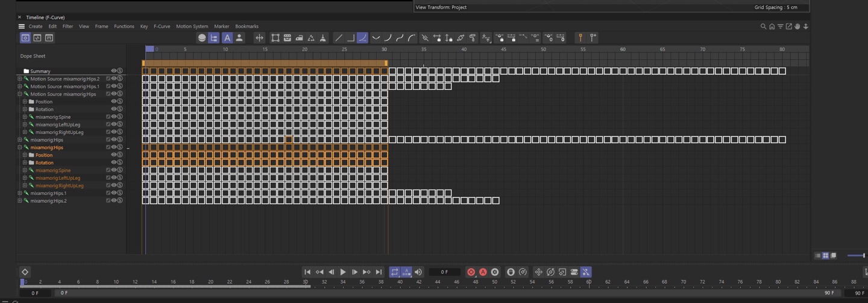The height and width of the screenshot is (303, 868).
Task: Click the Break Tangents icon
Action: coord(425,38)
